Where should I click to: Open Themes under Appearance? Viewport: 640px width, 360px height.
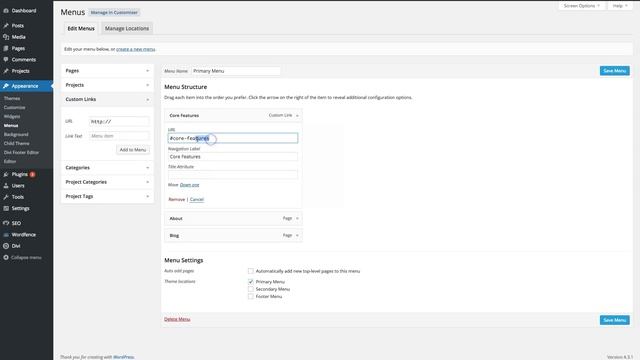pyautogui.click(x=12, y=98)
